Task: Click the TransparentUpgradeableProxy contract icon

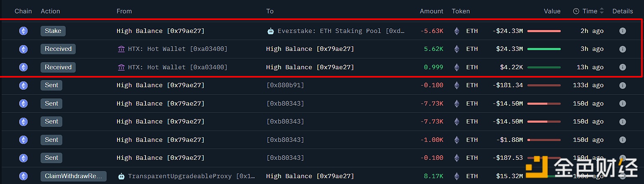Action: [121, 176]
